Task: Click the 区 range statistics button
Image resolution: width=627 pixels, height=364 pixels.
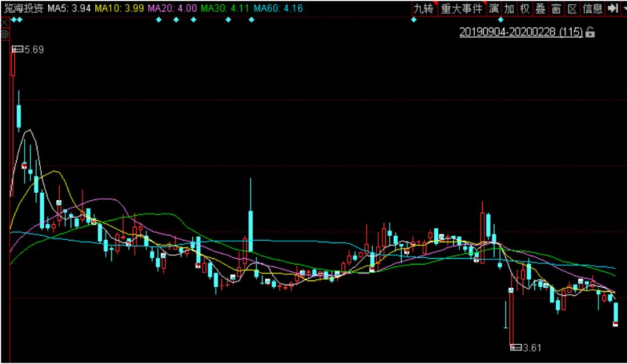Action: tap(572, 8)
